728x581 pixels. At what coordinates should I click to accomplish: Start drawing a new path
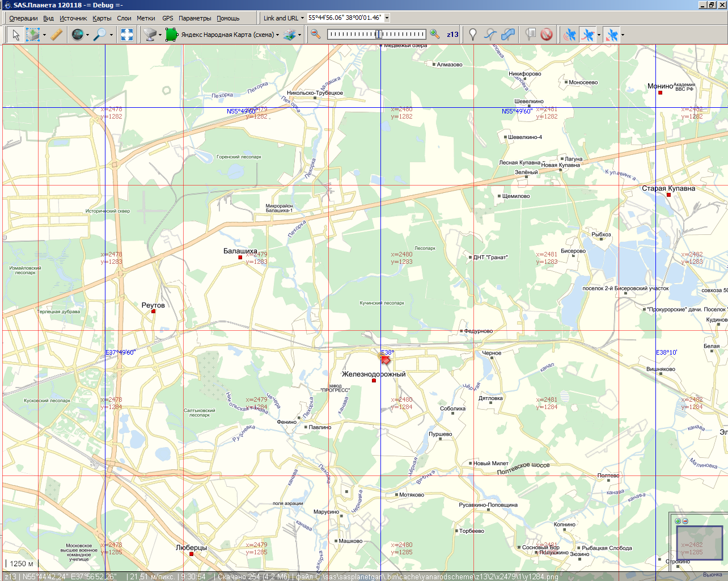(490, 35)
